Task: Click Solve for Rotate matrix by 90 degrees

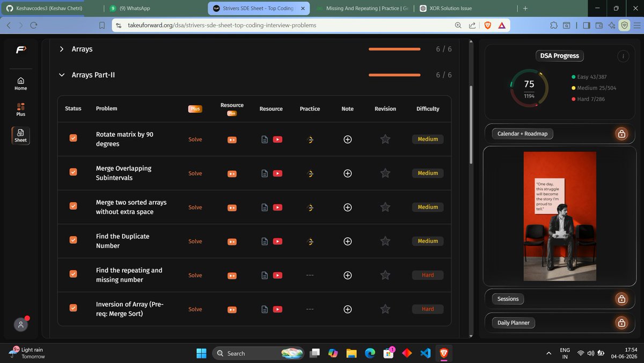Action: [x=195, y=140]
